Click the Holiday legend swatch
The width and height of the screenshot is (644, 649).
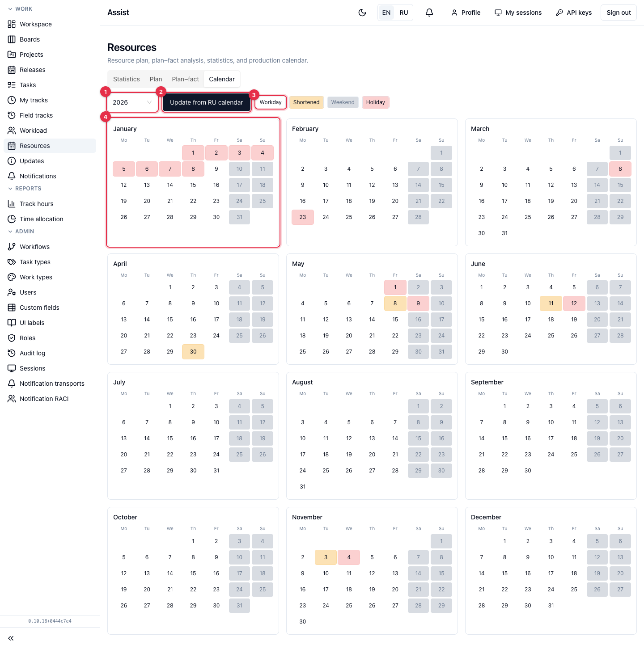pyautogui.click(x=376, y=102)
